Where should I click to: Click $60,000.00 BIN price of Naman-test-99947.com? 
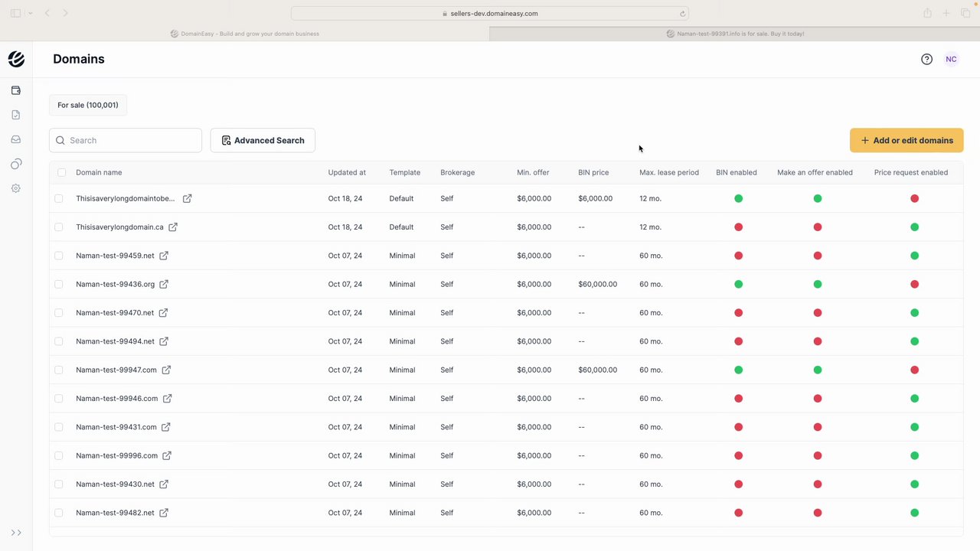[598, 370]
